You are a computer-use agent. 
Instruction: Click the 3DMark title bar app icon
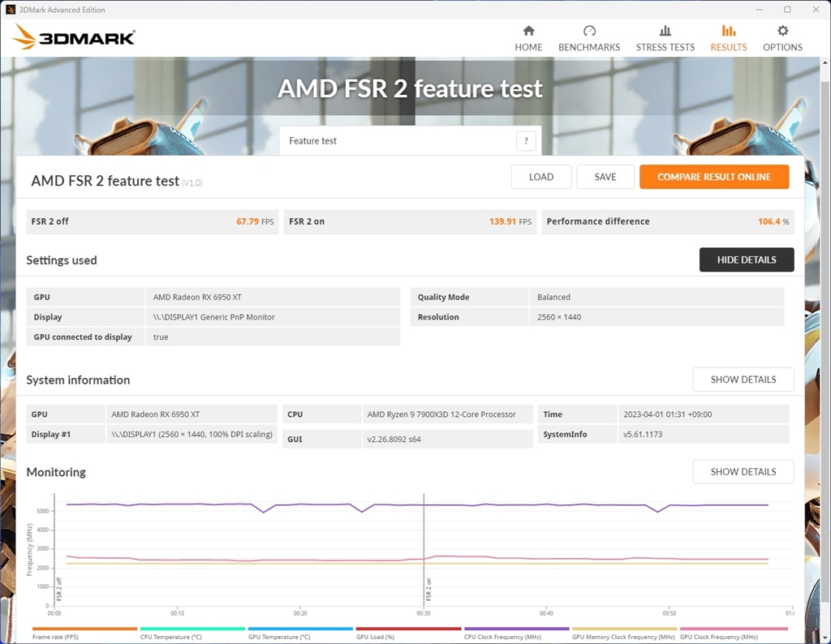10,10
